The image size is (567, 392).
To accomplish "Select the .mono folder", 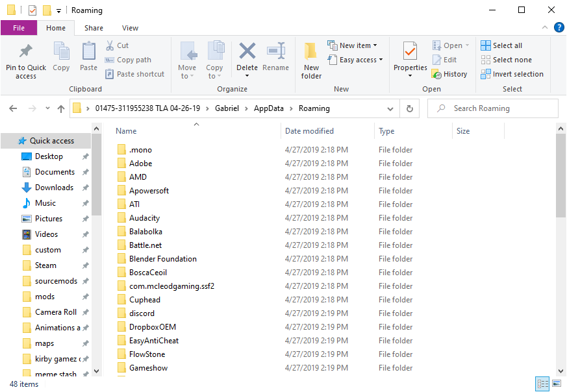I will pos(140,150).
